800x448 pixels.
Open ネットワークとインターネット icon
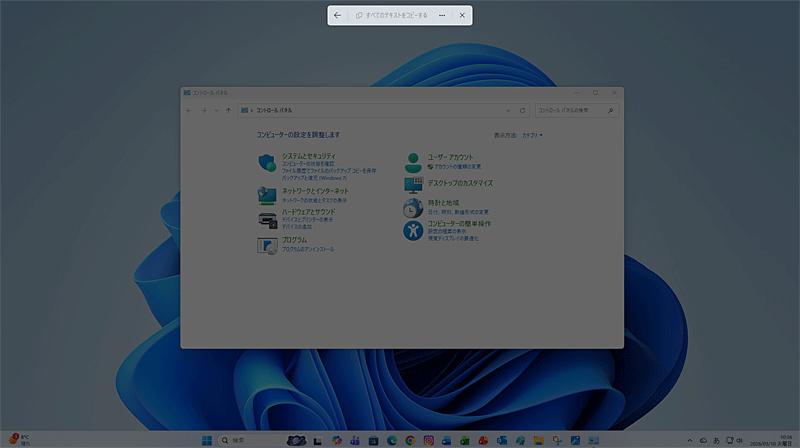pyautogui.click(x=267, y=195)
